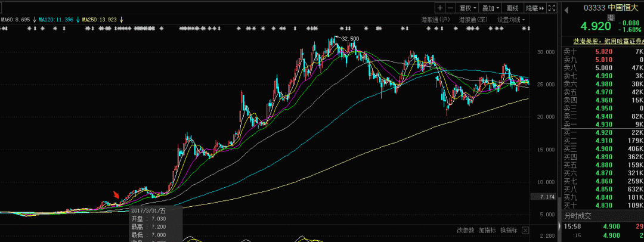Select the 卖七 4.990 order row

click(x=603, y=76)
